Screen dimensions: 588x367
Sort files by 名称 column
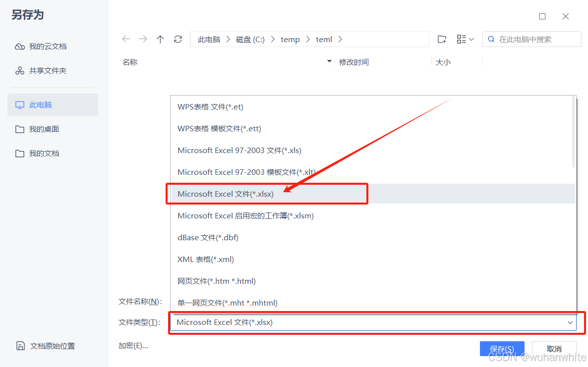(130, 62)
